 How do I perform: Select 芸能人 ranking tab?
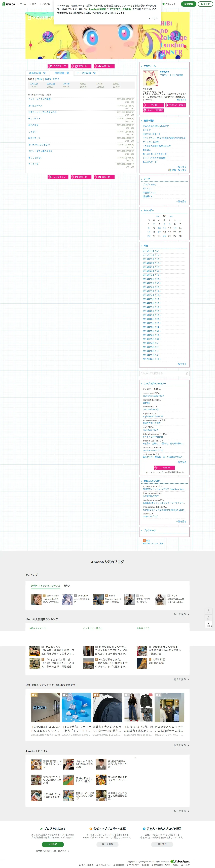pyautogui.click(x=67, y=586)
